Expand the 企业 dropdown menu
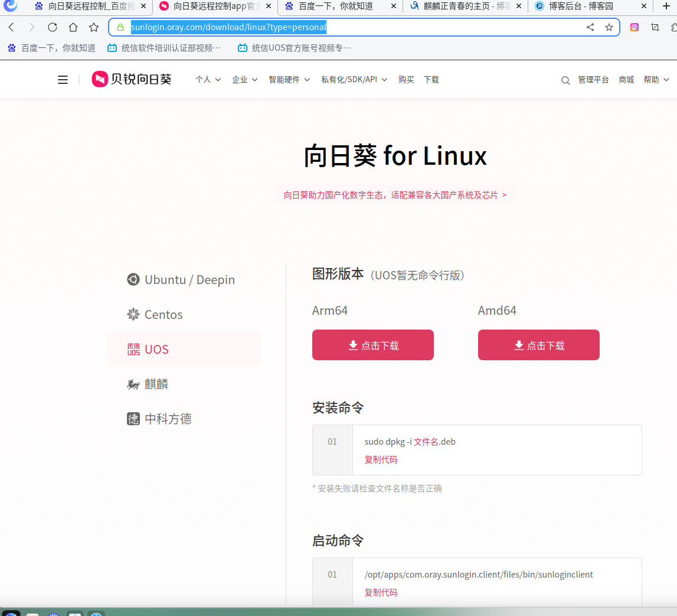The image size is (677, 616). [x=245, y=80]
